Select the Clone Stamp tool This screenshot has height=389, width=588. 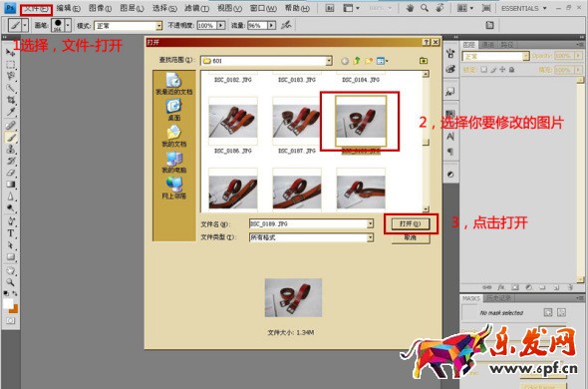pyautogui.click(x=10, y=149)
